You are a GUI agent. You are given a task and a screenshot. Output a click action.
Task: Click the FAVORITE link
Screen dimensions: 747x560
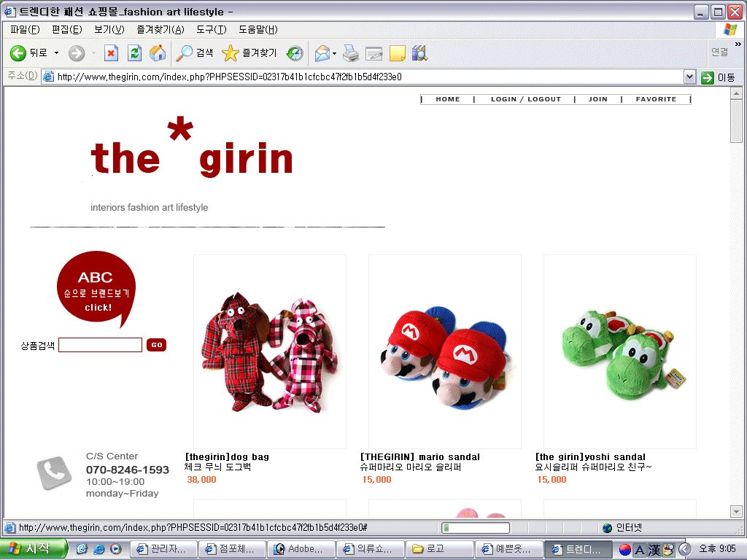pyautogui.click(x=656, y=99)
